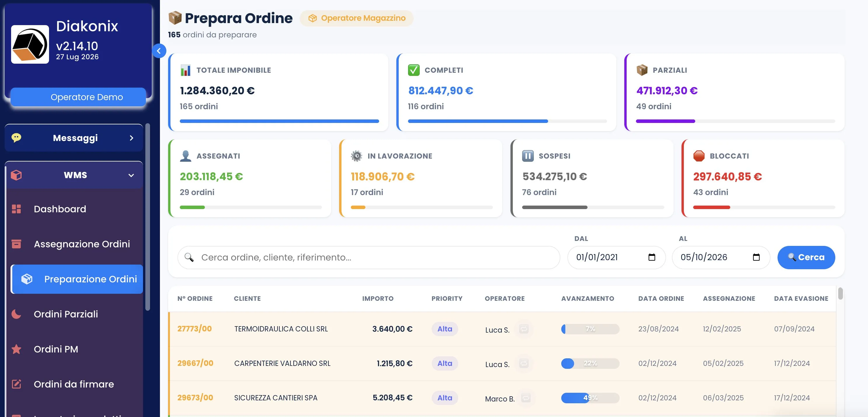Click the search field for ordine, cliente, riferimento
The height and width of the screenshot is (417, 868).
(x=369, y=257)
